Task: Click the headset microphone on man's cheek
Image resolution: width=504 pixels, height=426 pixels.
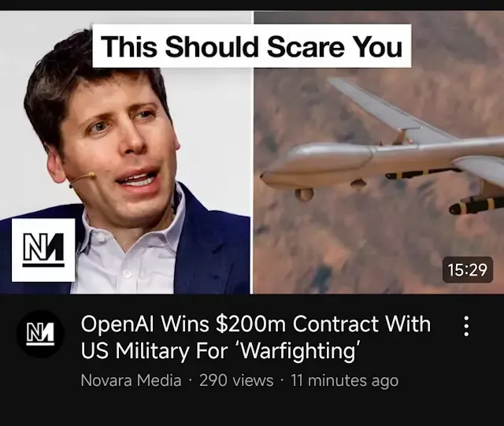Action: point(82,179)
